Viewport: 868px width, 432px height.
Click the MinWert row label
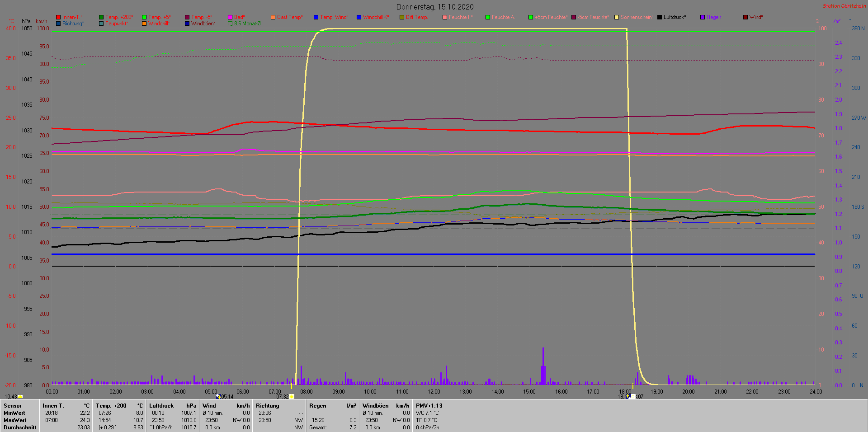14,413
